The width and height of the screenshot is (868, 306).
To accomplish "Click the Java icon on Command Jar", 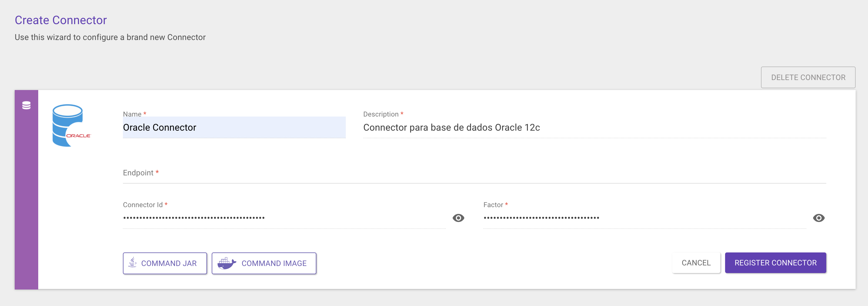I will [133, 262].
